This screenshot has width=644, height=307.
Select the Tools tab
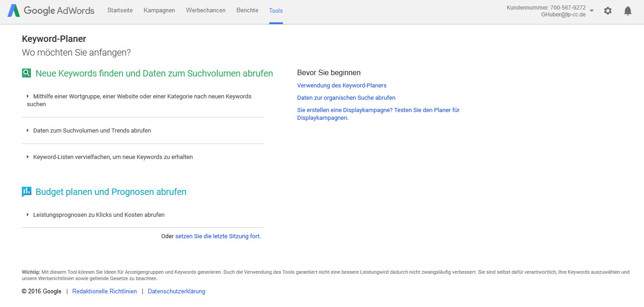pyautogui.click(x=276, y=11)
